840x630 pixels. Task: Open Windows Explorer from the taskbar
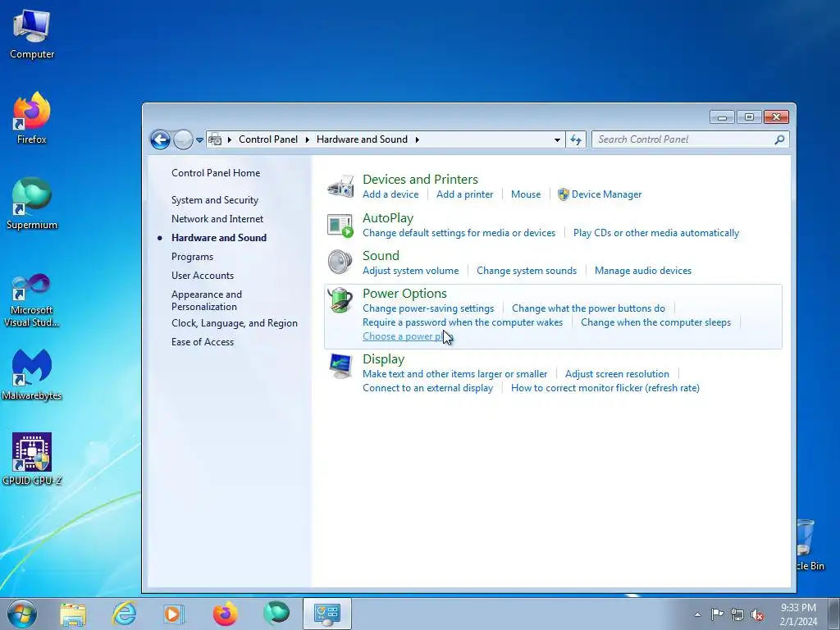point(73,614)
